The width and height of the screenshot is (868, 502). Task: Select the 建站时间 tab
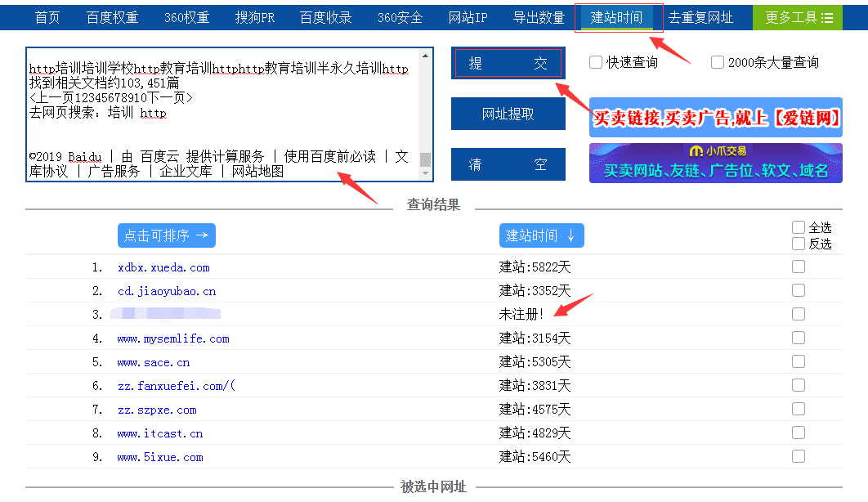(x=617, y=18)
